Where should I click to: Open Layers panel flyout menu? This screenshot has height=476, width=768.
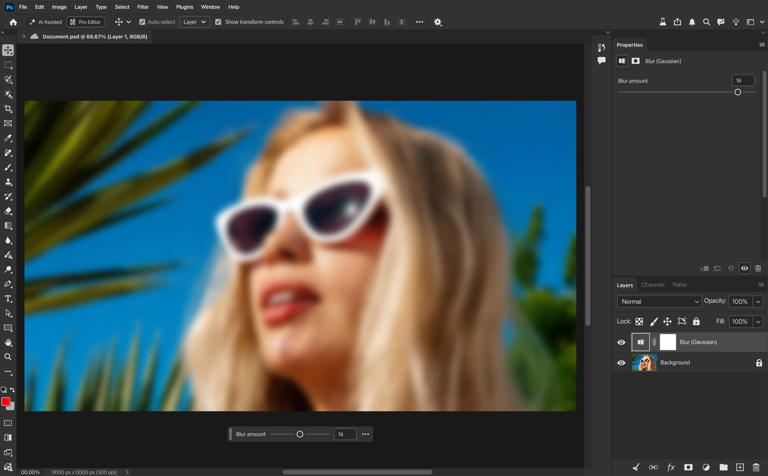coord(761,285)
